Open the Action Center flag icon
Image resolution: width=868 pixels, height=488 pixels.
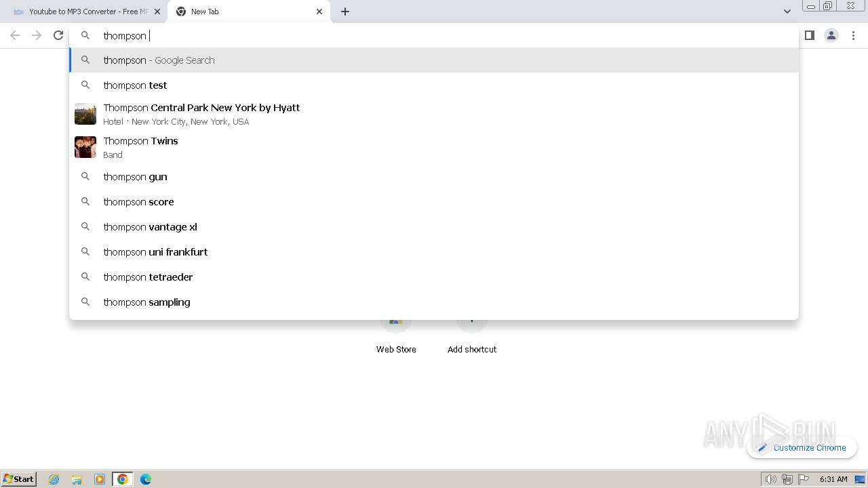point(804,479)
